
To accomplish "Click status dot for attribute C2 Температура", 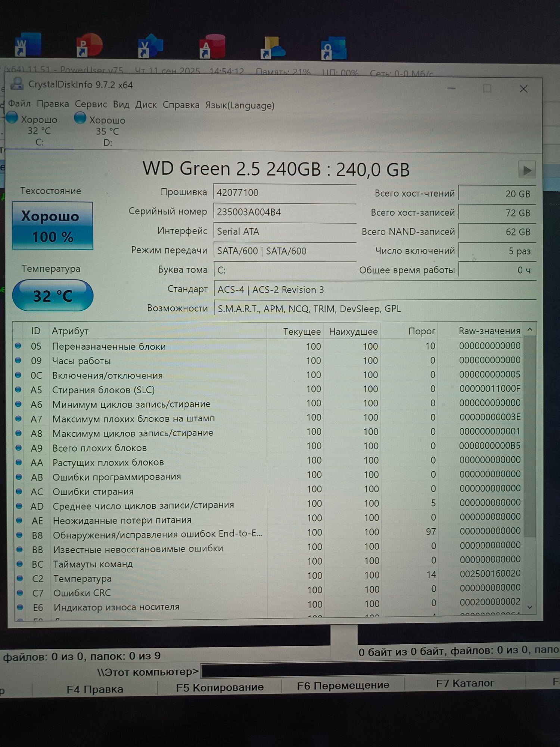I will (x=19, y=578).
